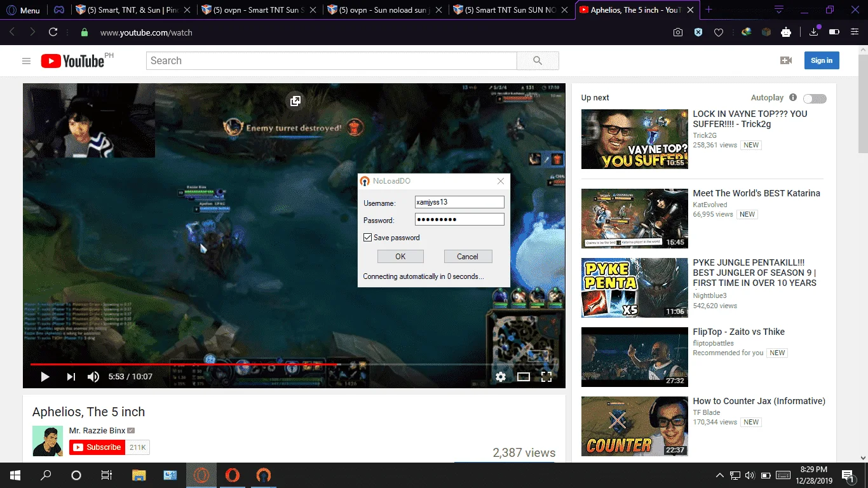Open Windows taskbar search
Viewport: 868px width, 488px height.
point(46,475)
